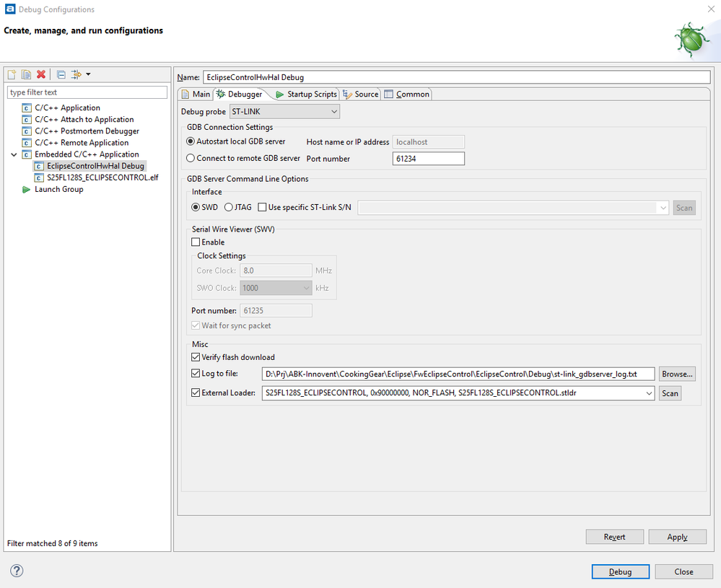Open the filter icon's dropdown arrow
Viewport: 721px width, 588px height.
88,74
